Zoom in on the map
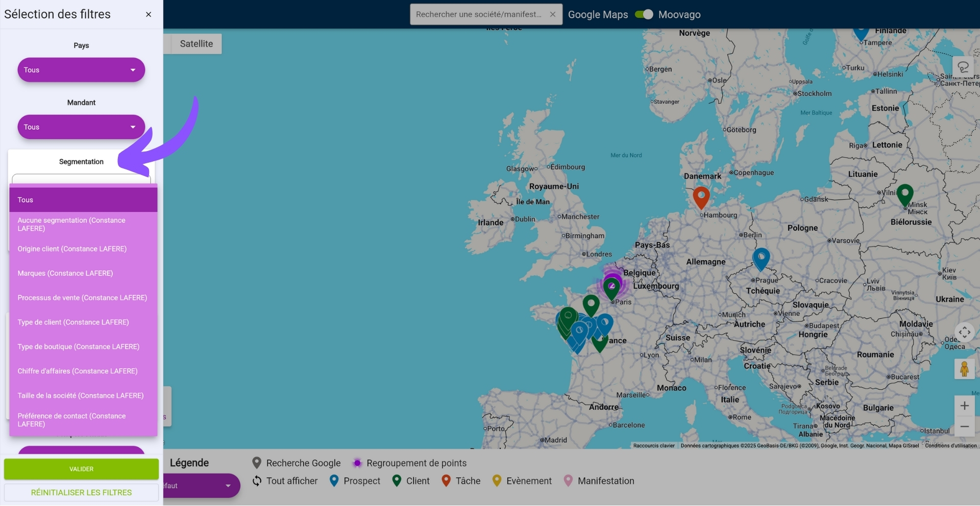 coord(964,406)
